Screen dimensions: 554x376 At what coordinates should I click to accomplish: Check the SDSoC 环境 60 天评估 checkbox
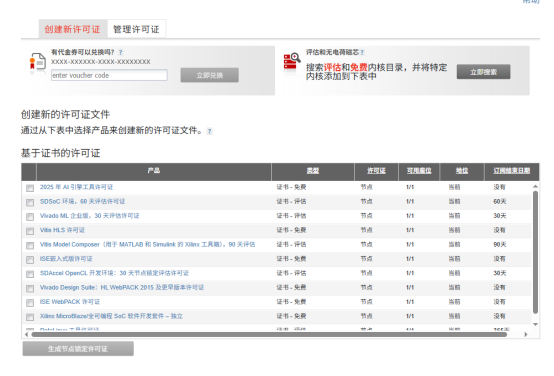[30, 202]
